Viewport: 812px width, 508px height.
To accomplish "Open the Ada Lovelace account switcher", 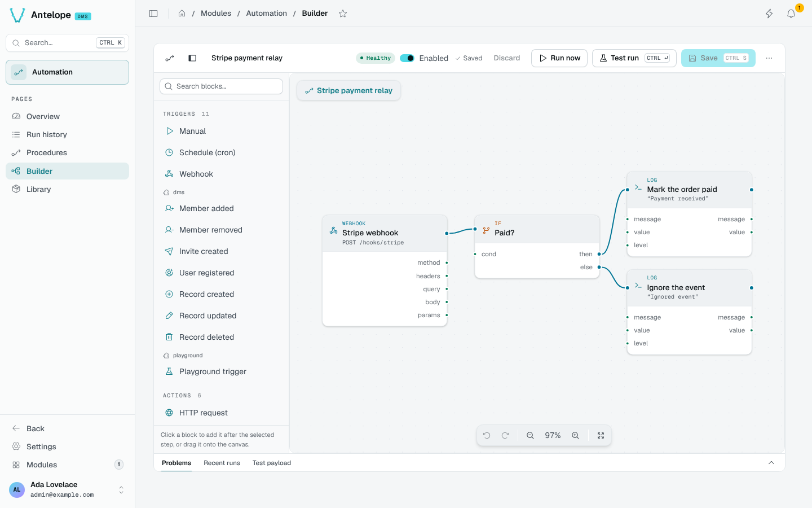I will pyautogui.click(x=68, y=489).
